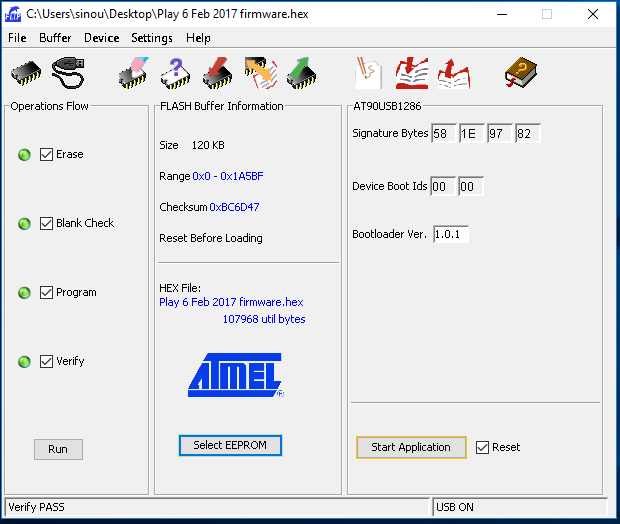The height and width of the screenshot is (524, 620).
Task: Click the Size 120 KB text
Action: point(192,145)
